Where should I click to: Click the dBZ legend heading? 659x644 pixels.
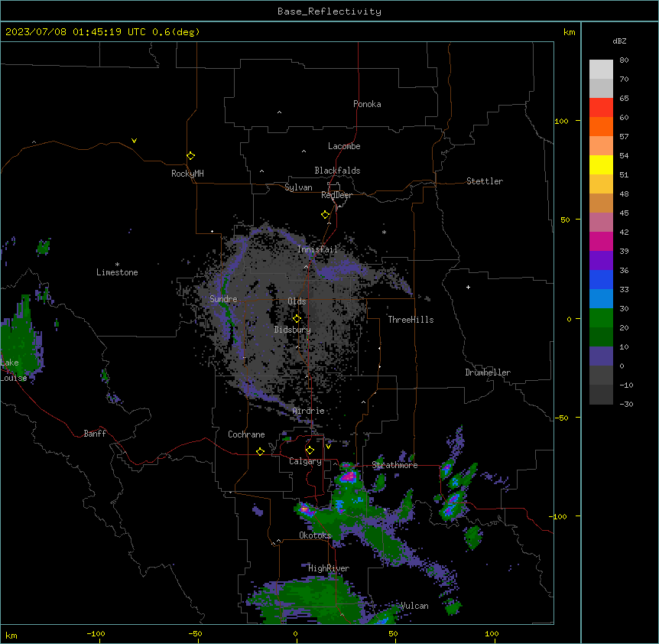coord(619,41)
